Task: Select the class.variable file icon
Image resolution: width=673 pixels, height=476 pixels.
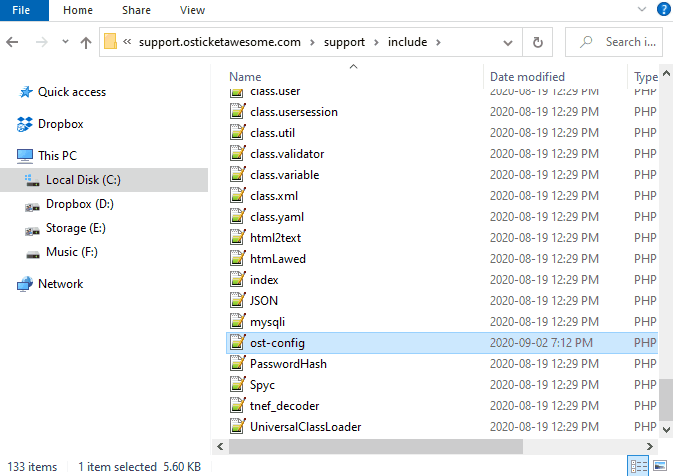Action: coord(237,175)
